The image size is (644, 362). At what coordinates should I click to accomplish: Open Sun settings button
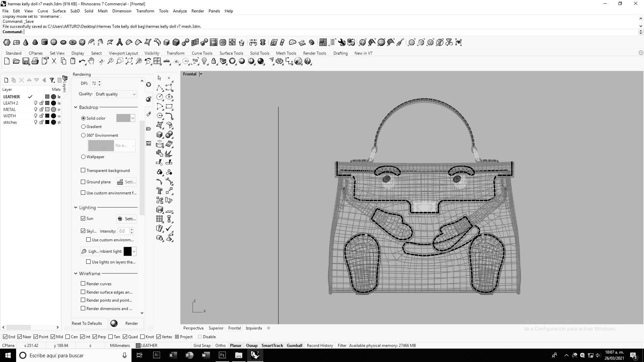pyautogui.click(x=126, y=219)
